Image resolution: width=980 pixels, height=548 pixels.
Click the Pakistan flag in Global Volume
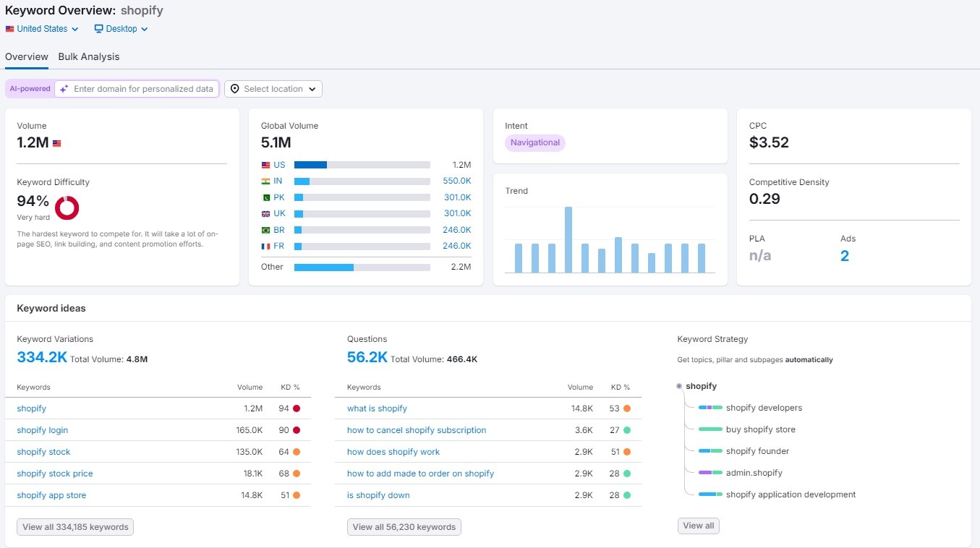[x=265, y=197]
